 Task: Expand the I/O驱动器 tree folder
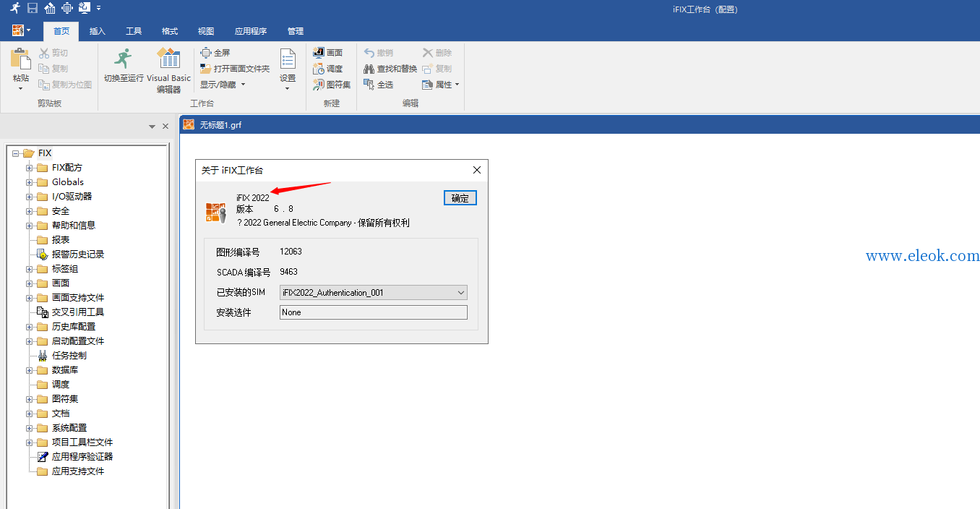pyautogui.click(x=30, y=197)
